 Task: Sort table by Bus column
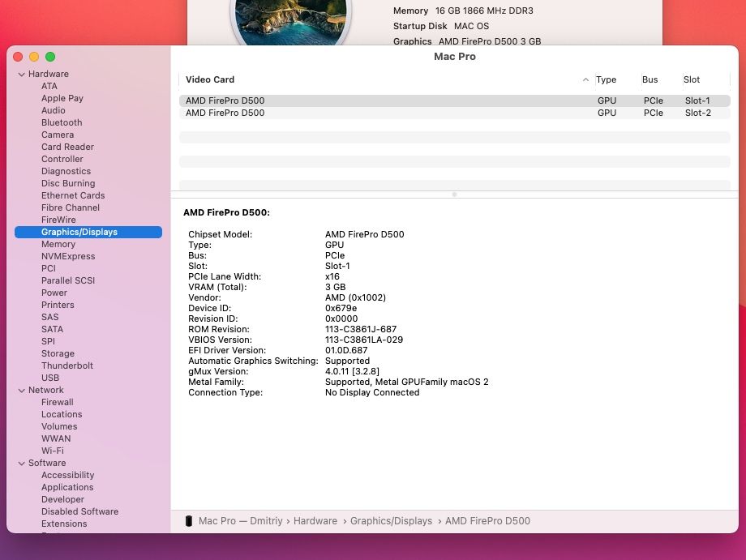pos(650,80)
